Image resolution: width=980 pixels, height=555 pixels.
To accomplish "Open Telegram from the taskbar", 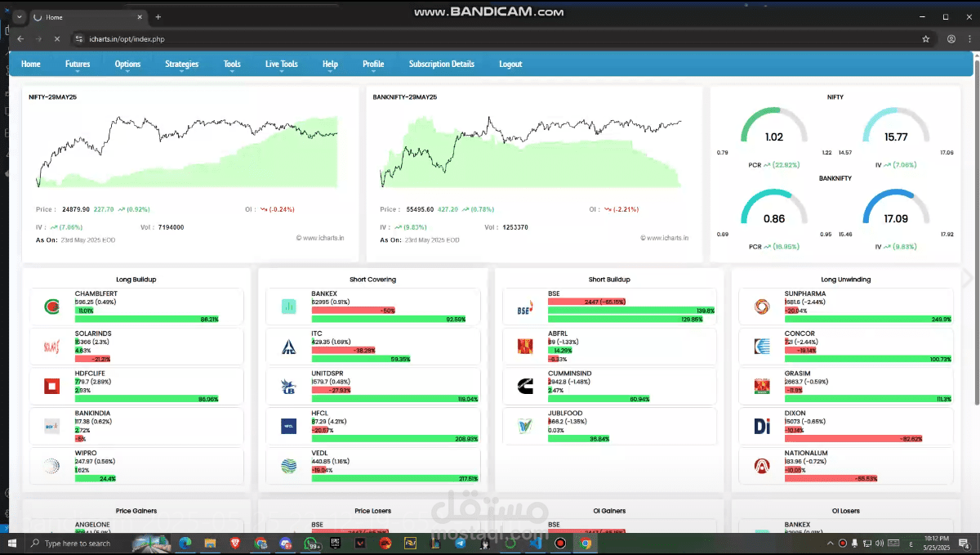I will (461, 543).
